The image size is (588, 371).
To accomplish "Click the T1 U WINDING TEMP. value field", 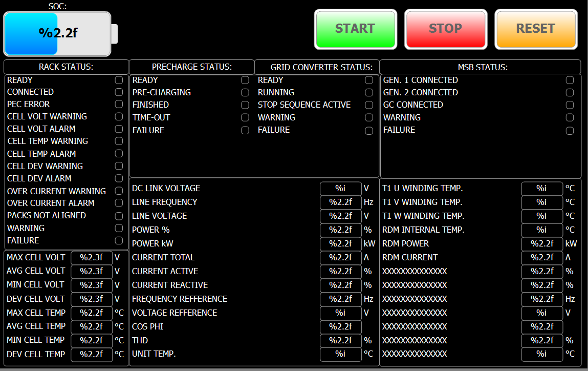I will (x=542, y=189).
